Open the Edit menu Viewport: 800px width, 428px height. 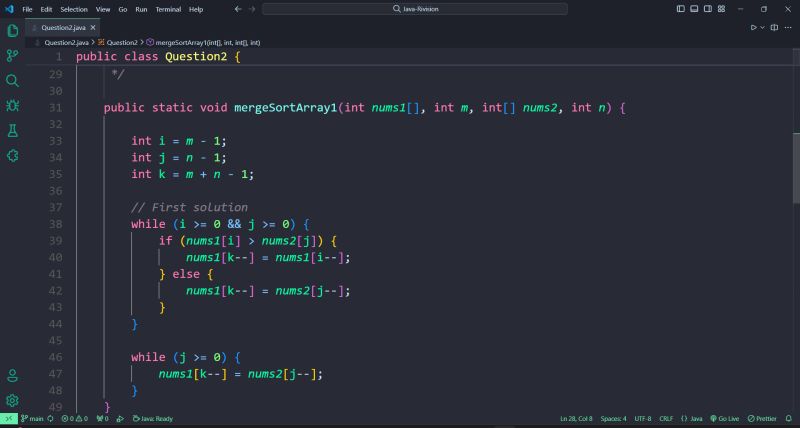coord(46,9)
